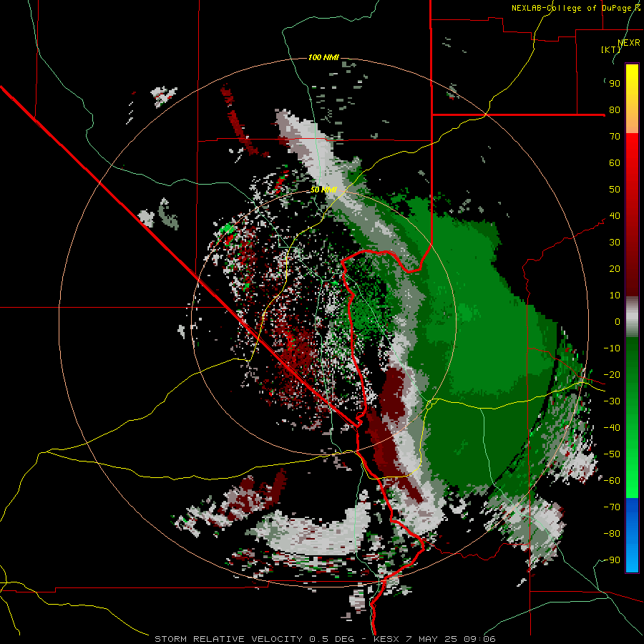The height and width of the screenshot is (644, 644).
Task: Select the "-90" scale value
Action: [x=612, y=560]
